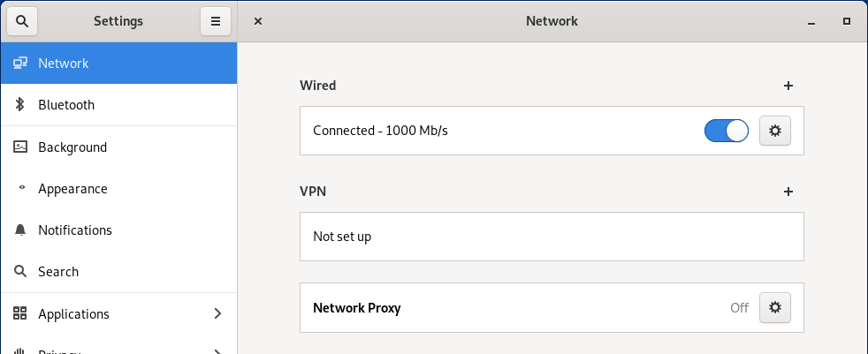Click the Notifications bell icon
This screenshot has height=354, width=868.
coord(19,230)
